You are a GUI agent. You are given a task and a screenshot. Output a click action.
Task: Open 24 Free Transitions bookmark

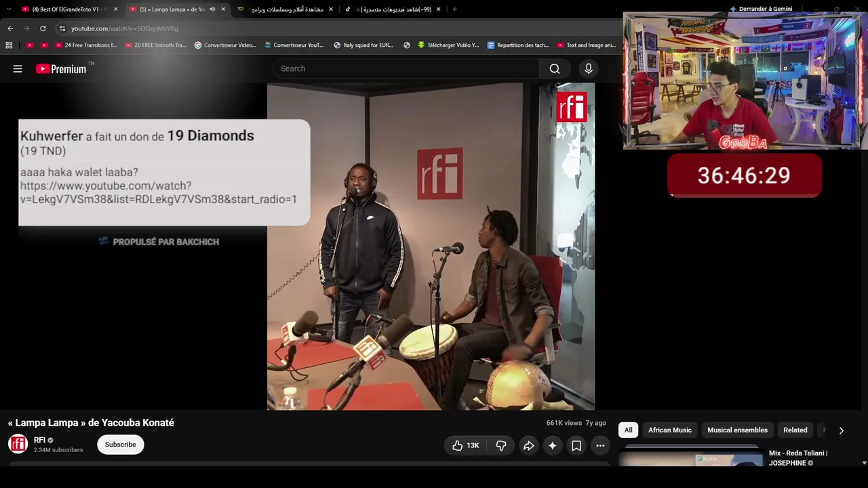pyautogui.click(x=86, y=45)
